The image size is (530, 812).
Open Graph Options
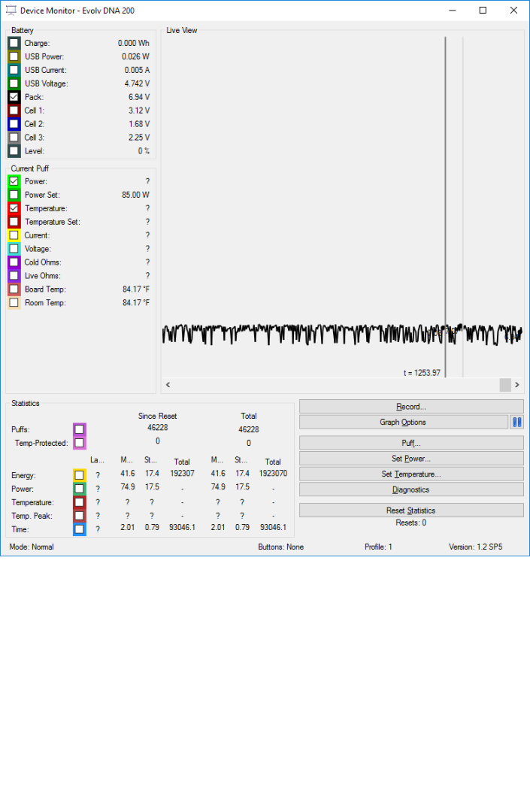click(x=403, y=423)
